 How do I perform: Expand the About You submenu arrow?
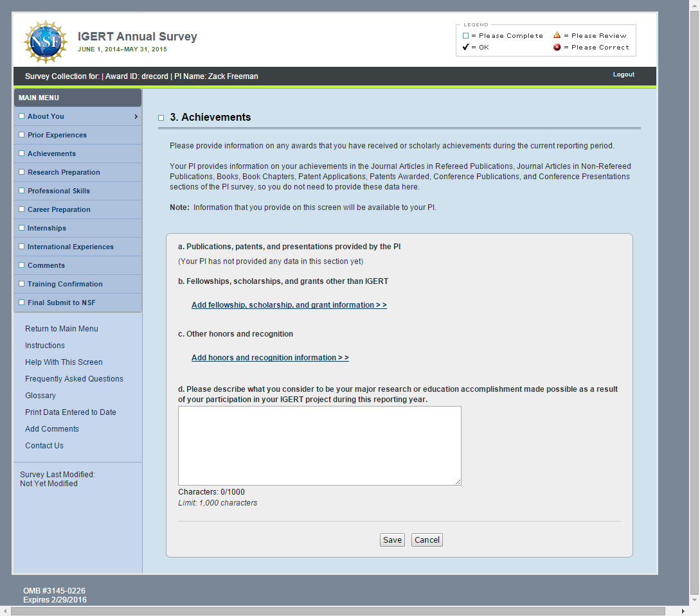[136, 116]
